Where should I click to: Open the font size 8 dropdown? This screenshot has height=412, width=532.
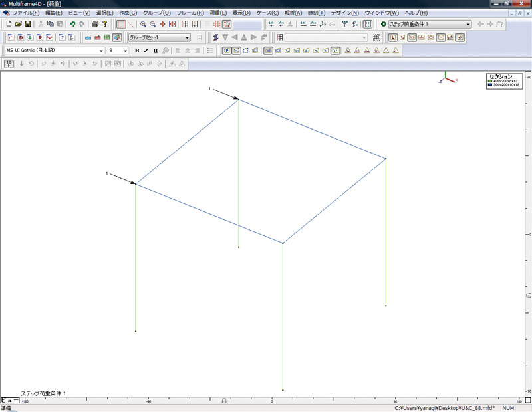tap(118, 51)
